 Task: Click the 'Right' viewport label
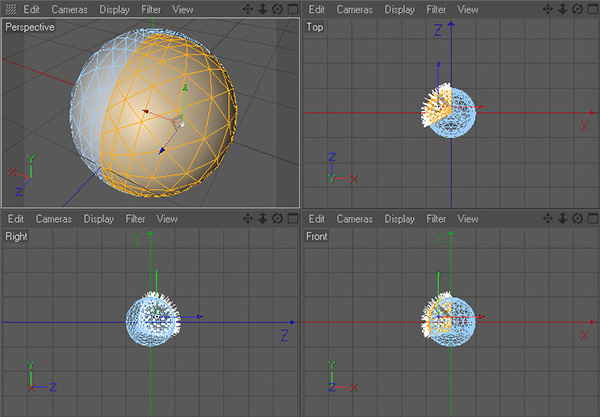(16, 236)
